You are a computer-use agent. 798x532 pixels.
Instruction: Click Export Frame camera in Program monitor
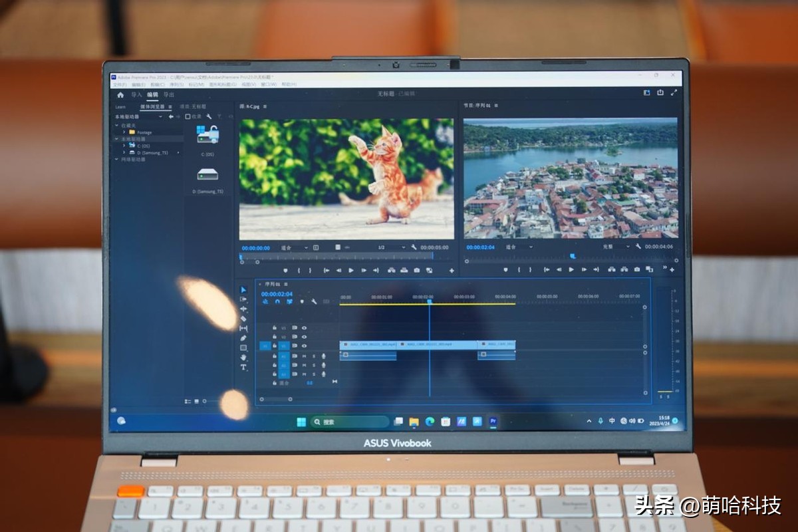[637, 269]
